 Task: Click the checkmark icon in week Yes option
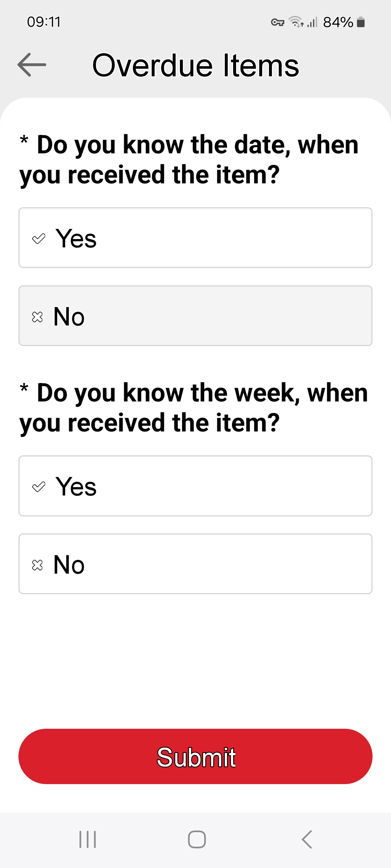tap(39, 486)
